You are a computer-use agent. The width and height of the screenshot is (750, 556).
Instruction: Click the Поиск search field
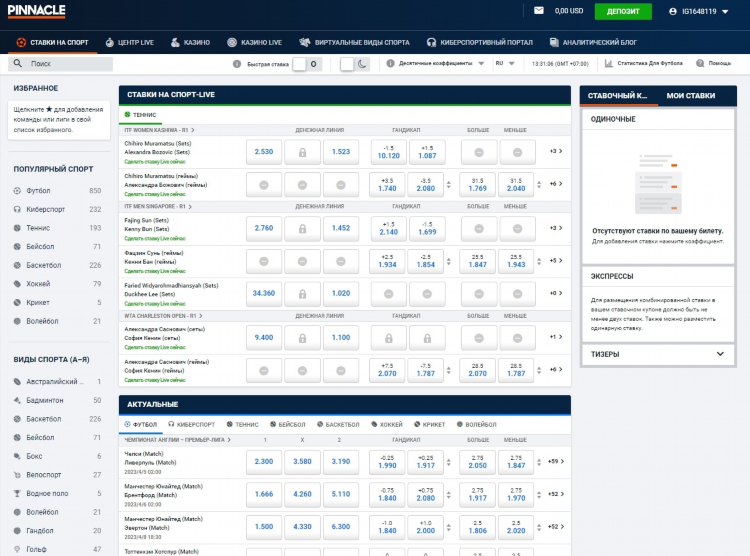point(60,64)
